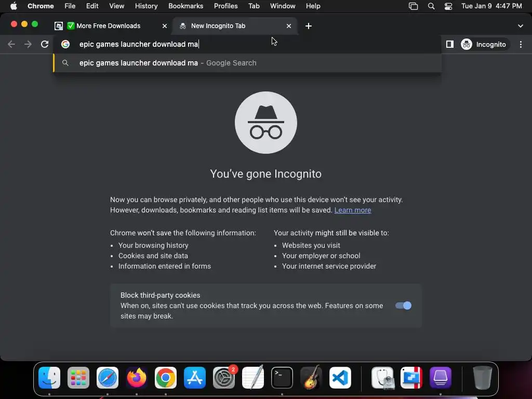Open the side panel icon
Screen dimensions: 532x399
[x=449, y=44]
